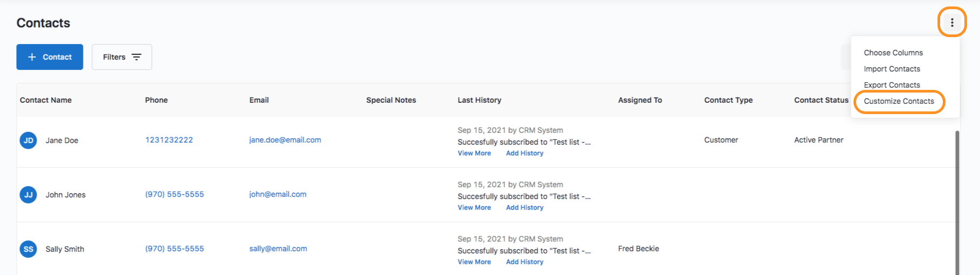Click Add History for Sally Smith
The height and width of the screenshot is (275, 980).
click(524, 262)
